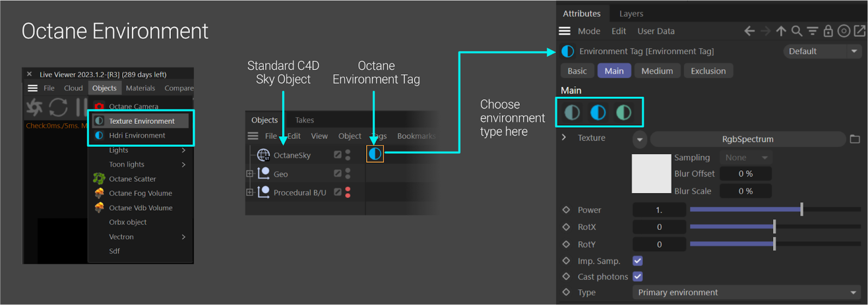Viewport: 868px width, 305px height.
Task: Disable the Cast photons checkbox
Action: [637, 277]
